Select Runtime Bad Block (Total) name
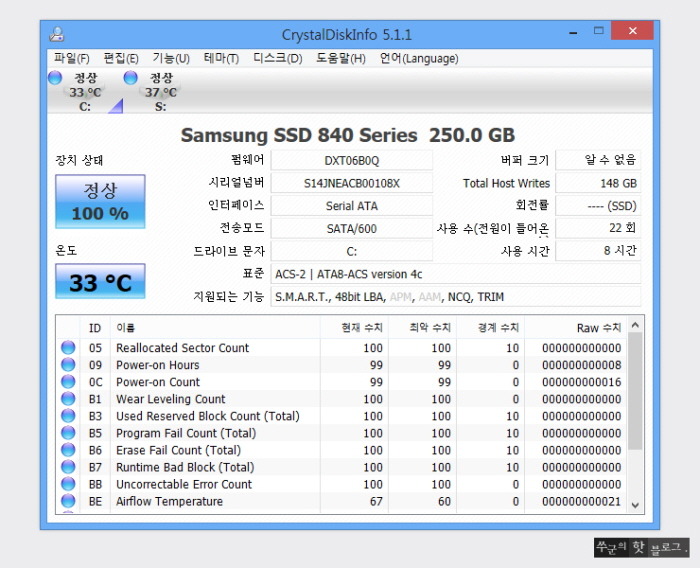 tap(185, 467)
